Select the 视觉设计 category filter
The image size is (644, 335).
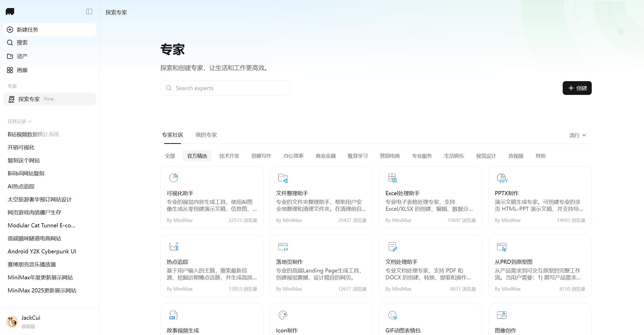click(x=486, y=156)
